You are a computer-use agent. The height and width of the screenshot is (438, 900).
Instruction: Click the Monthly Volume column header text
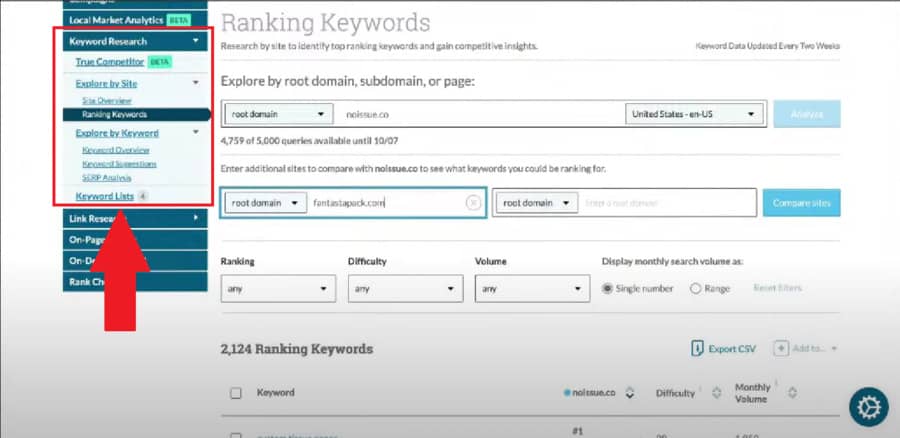752,393
